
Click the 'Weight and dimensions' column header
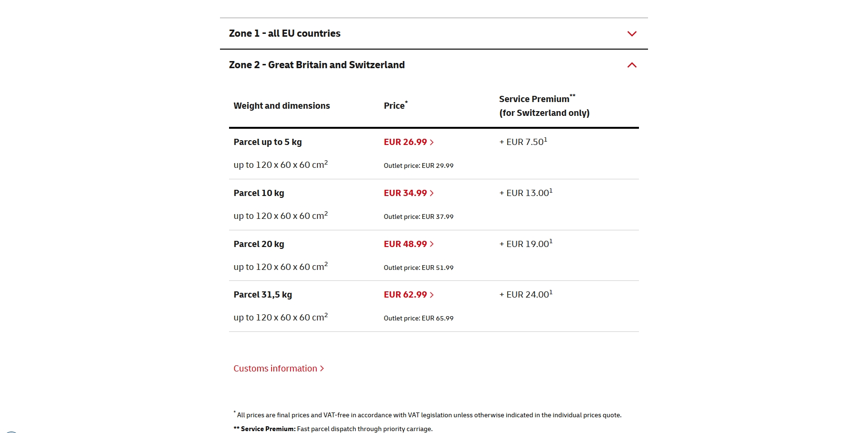(x=282, y=106)
